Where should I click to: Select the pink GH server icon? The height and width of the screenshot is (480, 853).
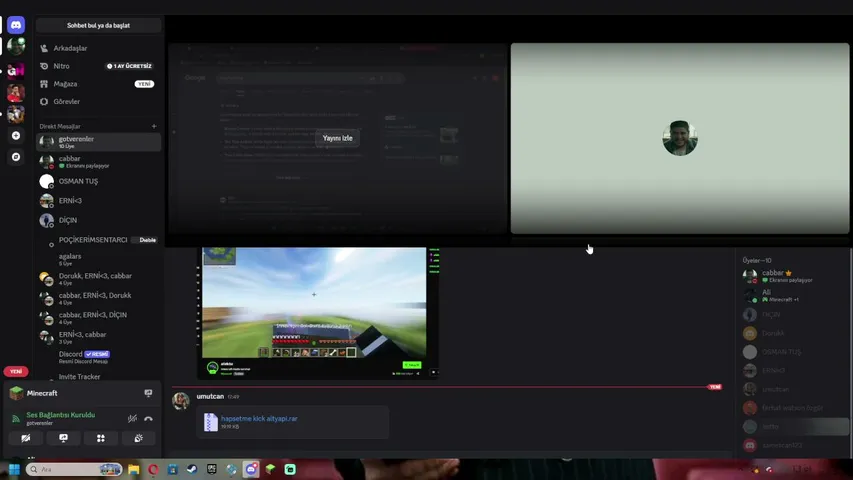tap(16, 71)
